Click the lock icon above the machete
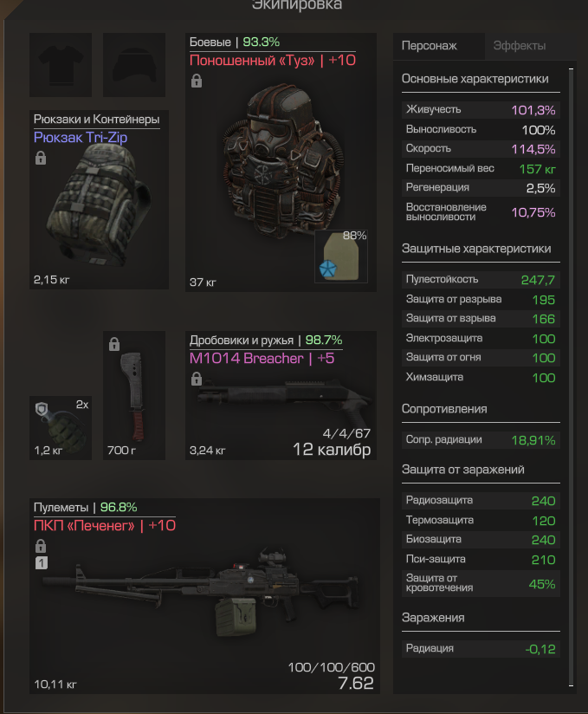The width and height of the screenshot is (588, 714). [114, 344]
